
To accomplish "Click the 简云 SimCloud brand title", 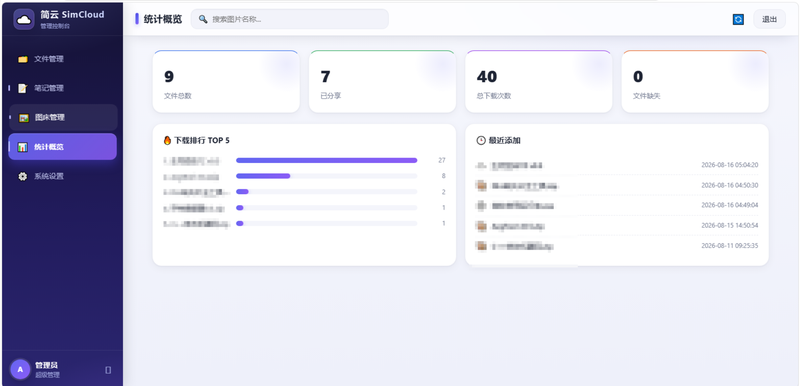I will 72,14.
